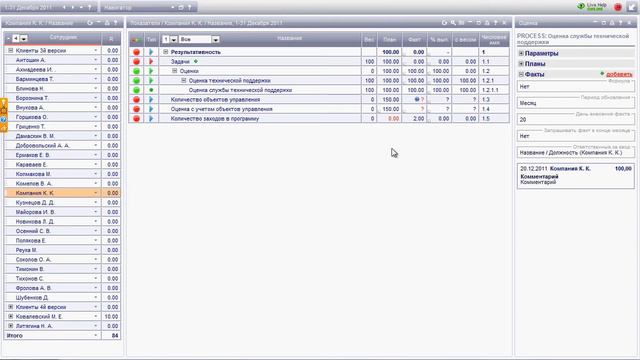Screen dimensions: 640x360
Task: Expand the Литягина Н. А. node
Action: 11,326
